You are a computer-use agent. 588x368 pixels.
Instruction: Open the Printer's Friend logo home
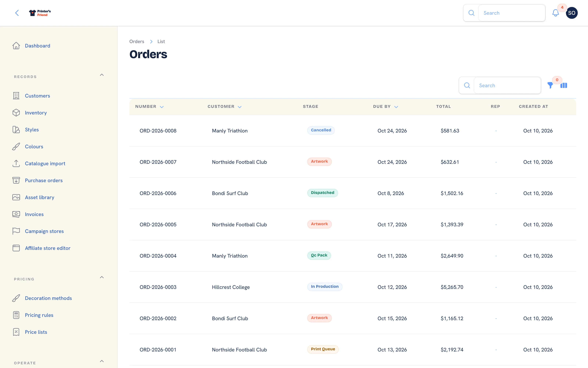click(40, 13)
